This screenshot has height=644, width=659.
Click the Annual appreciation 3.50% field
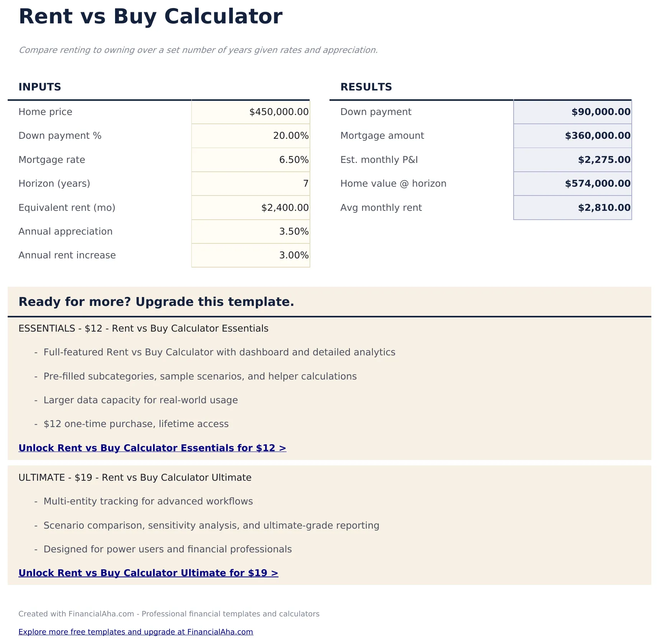click(x=250, y=232)
